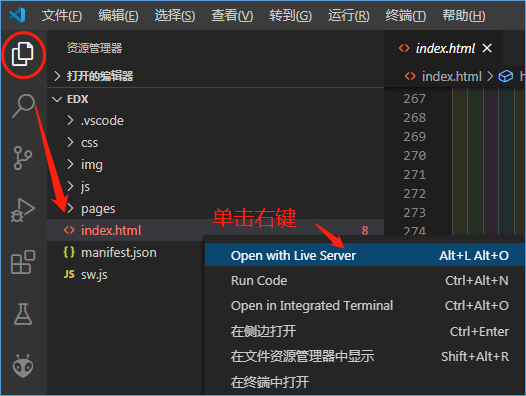This screenshot has width=526, height=396.
Task: Open the 编辑(E) menu
Action: pos(118,15)
